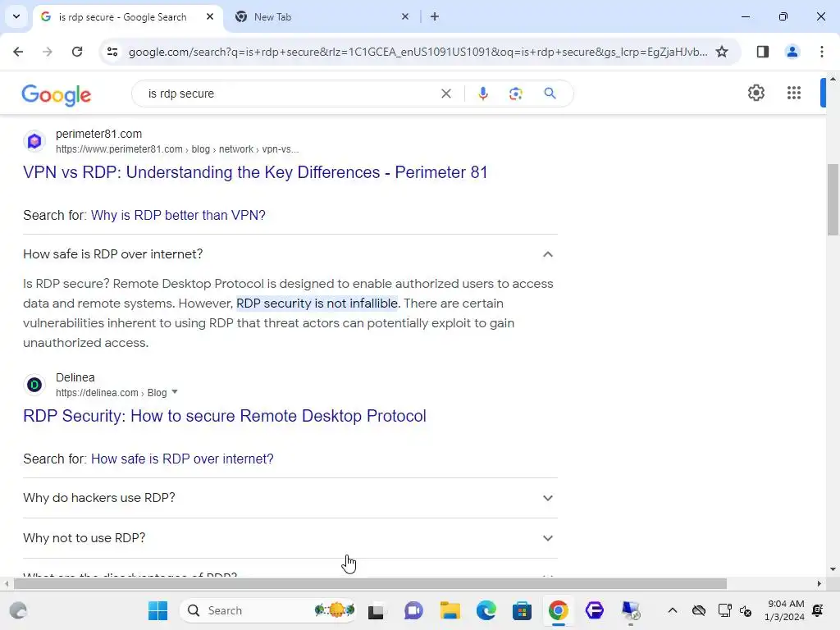Click the browser forward arrow
Viewport: 840px width, 630px height.
[48, 52]
